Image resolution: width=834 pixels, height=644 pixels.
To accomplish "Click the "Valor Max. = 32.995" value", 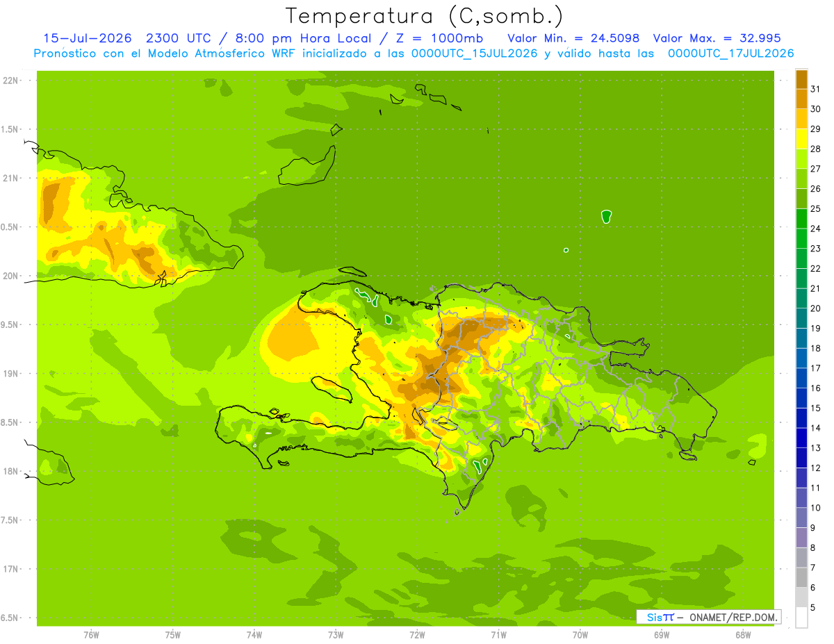I will point(717,38).
